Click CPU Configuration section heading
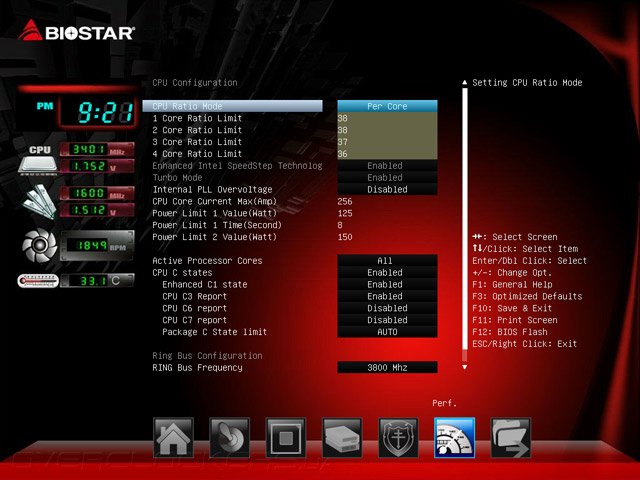Viewport: 640px width, 480px height. click(195, 82)
